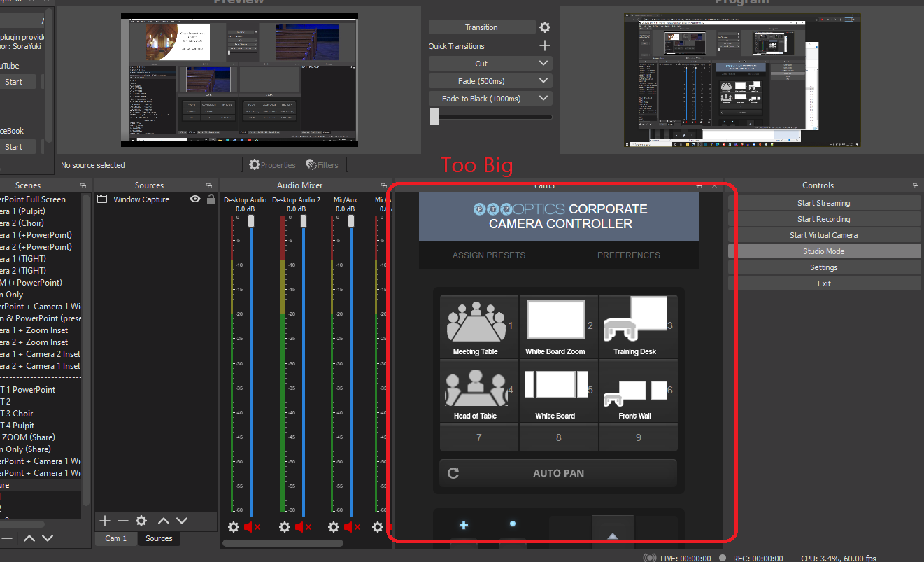Select the T 3 Choir scene
The width and height of the screenshot is (924, 562).
coord(41,414)
